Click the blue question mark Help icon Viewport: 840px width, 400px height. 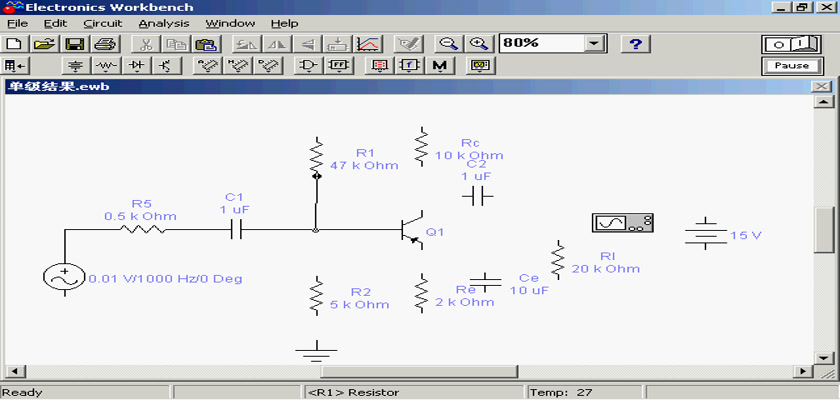tap(636, 44)
